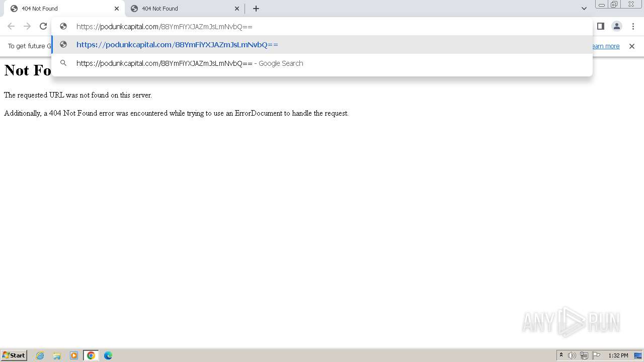Open the Action Center flag icon
Screen dimensions: 644x362
coord(596,355)
